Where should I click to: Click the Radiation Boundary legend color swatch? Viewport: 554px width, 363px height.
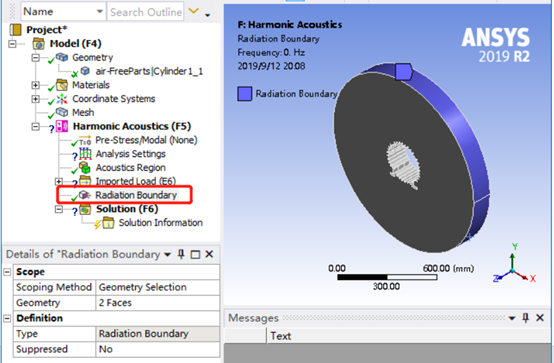[244, 94]
